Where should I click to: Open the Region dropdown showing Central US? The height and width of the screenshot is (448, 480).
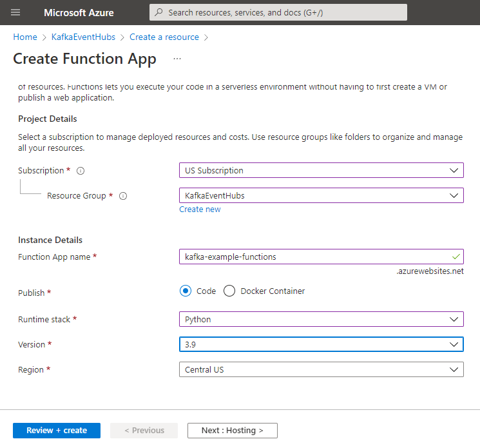click(x=321, y=369)
